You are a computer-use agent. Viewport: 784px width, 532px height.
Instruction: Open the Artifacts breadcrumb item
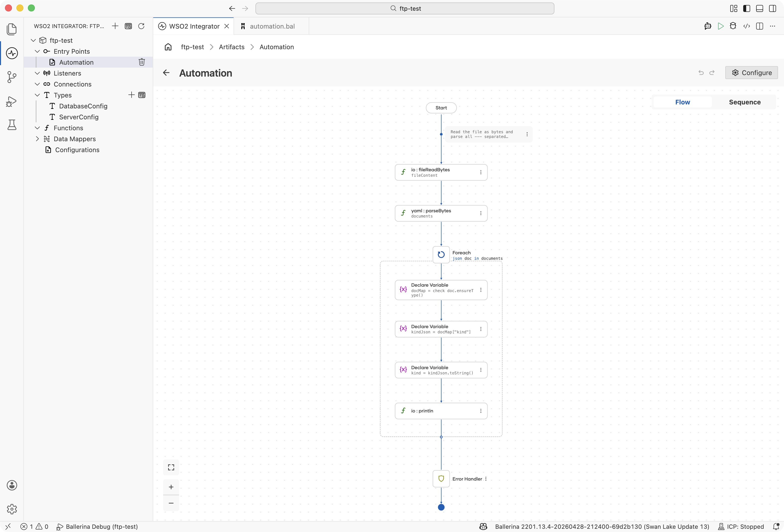[x=231, y=47]
